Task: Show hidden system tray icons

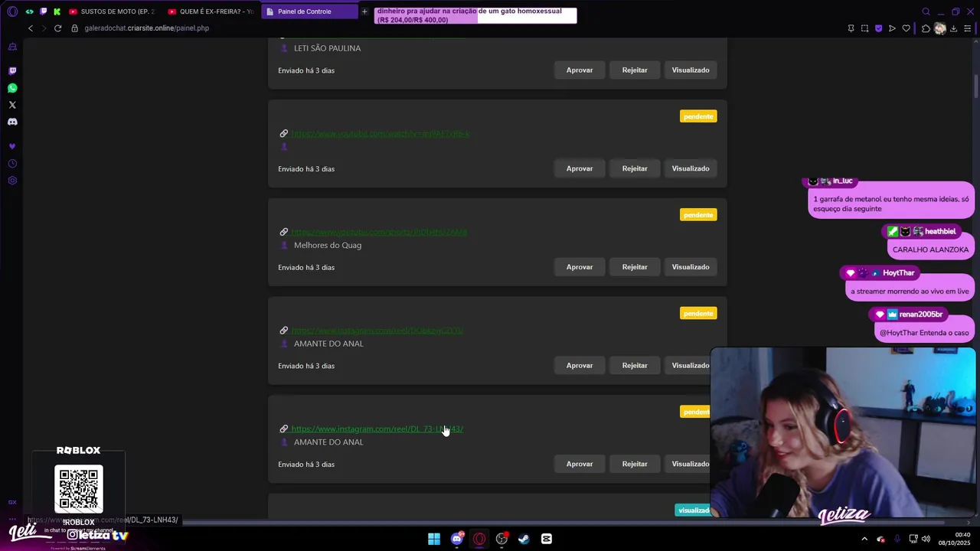Action: click(864, 539)
